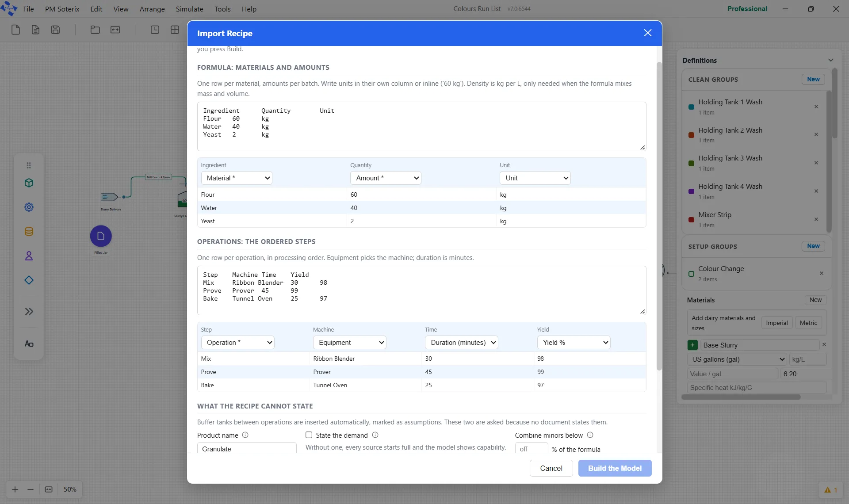Zoom out with the minus icon
Image resolution: width=849 pixels, height=504 pixels.
(31, 489)
